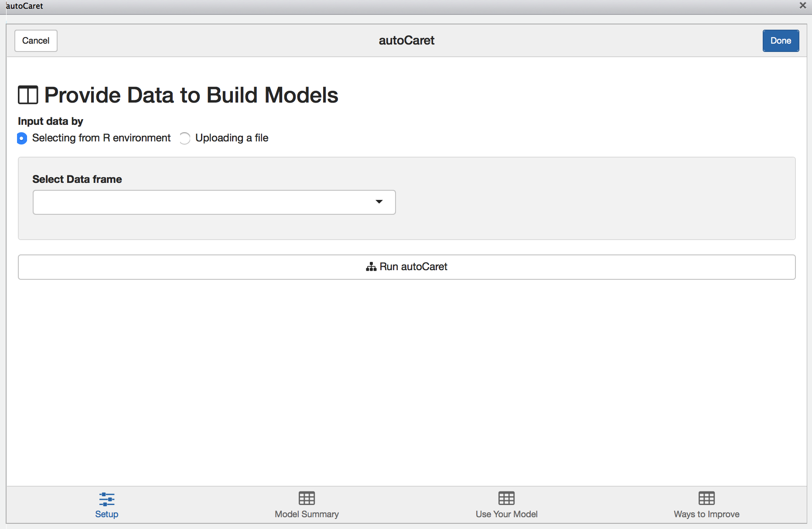The height and width of the screenshot is (529, 812).
Task: Click the Use Your Model table icon
Action: click(506, 498)
